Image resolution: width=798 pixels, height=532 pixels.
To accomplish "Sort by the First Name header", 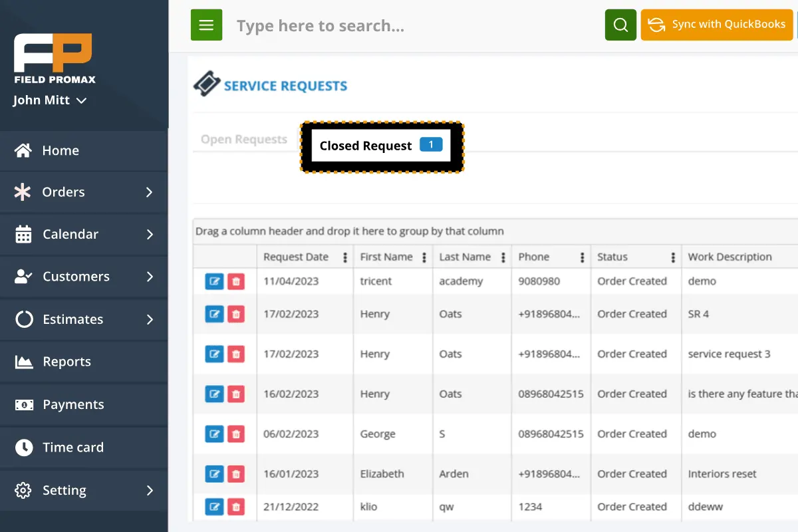I will 386,257.
